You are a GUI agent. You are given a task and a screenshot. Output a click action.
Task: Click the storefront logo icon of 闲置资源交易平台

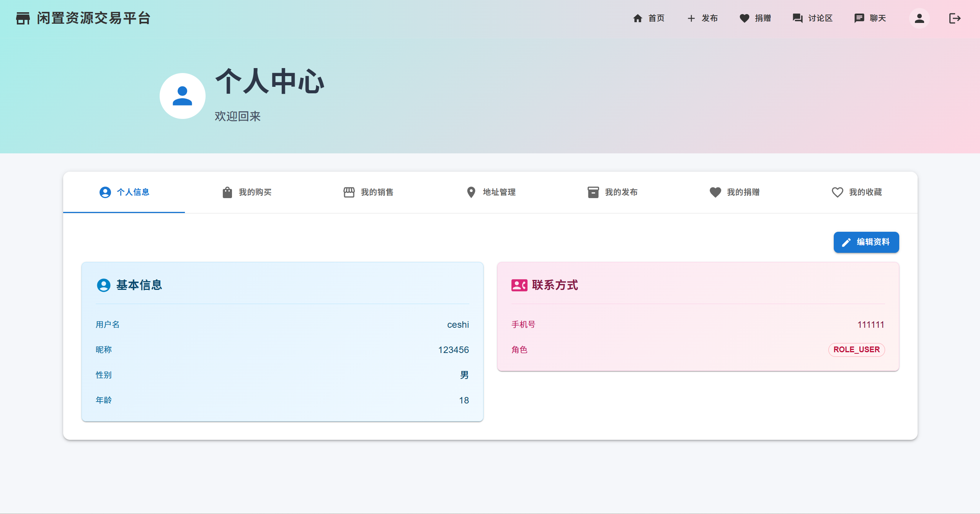pos(23,18)
